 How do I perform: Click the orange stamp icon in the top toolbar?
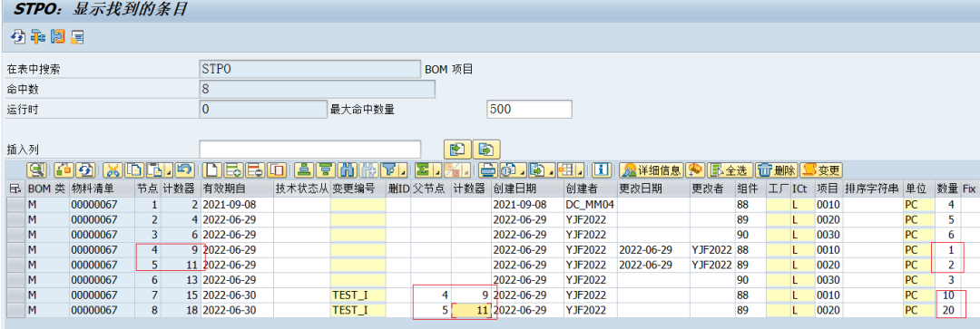[x=57, y=36]
